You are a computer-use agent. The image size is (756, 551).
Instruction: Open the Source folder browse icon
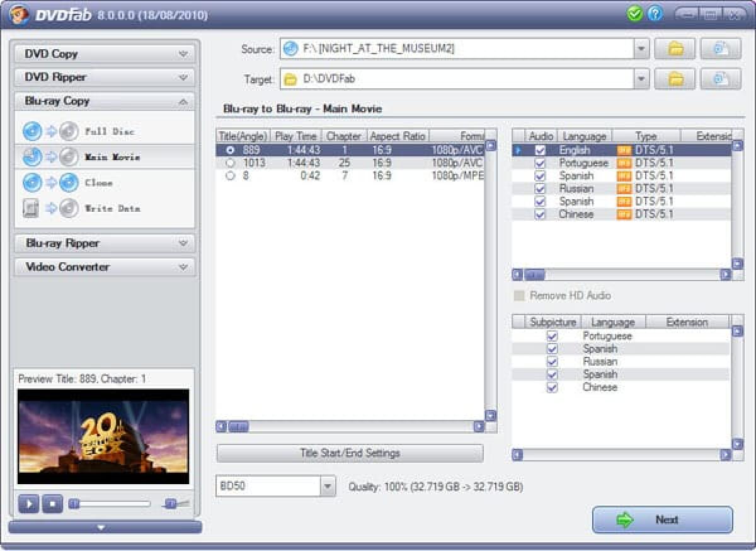(x=674, y=49)
